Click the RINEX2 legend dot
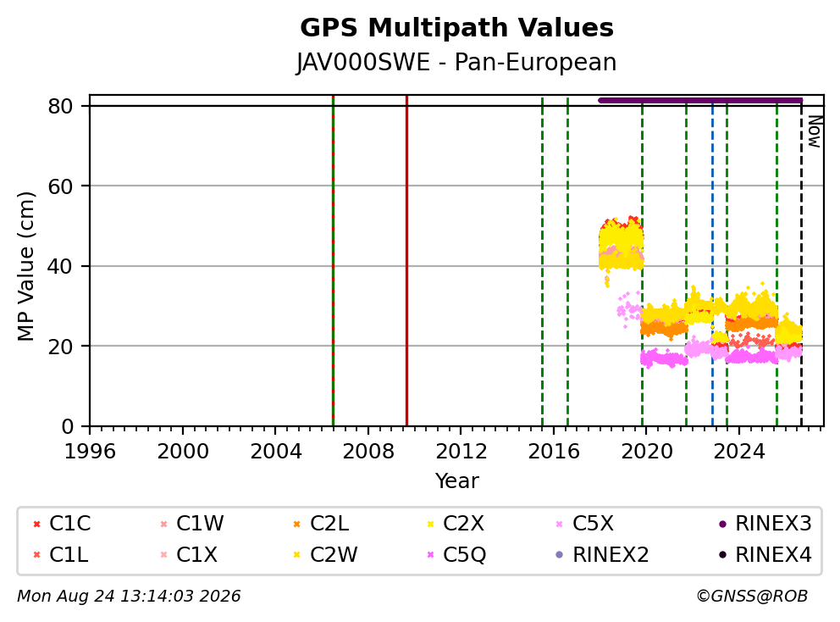 click(x=560, y=555)
